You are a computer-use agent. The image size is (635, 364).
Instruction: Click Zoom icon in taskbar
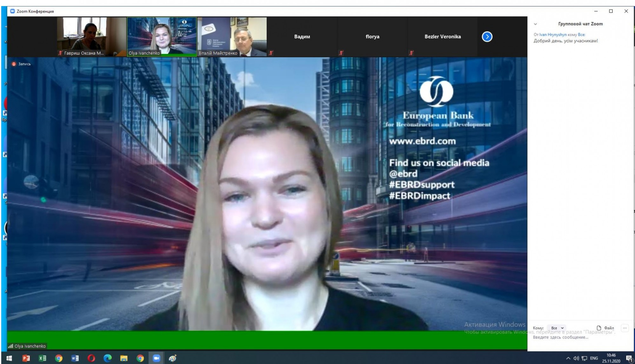point(157,358)
